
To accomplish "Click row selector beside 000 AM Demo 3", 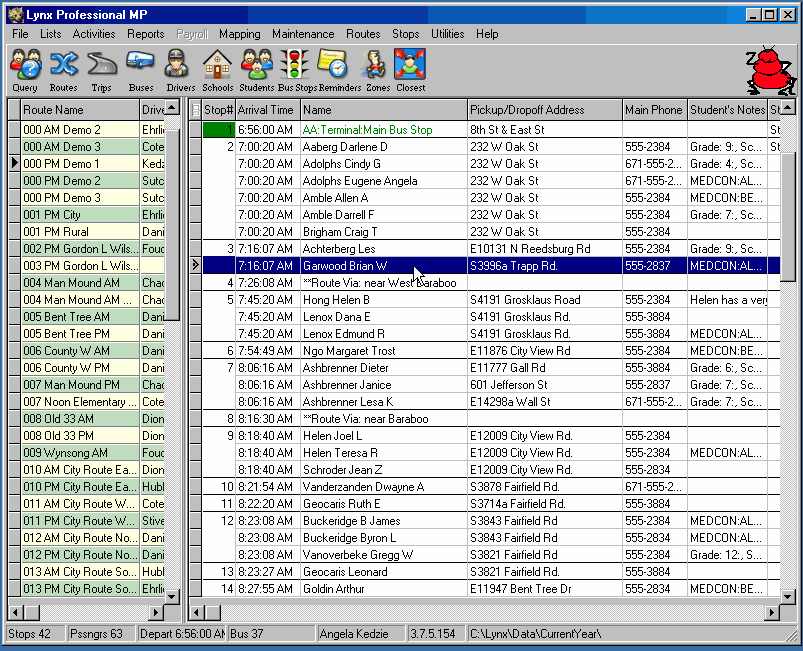I will click(14, 147).
